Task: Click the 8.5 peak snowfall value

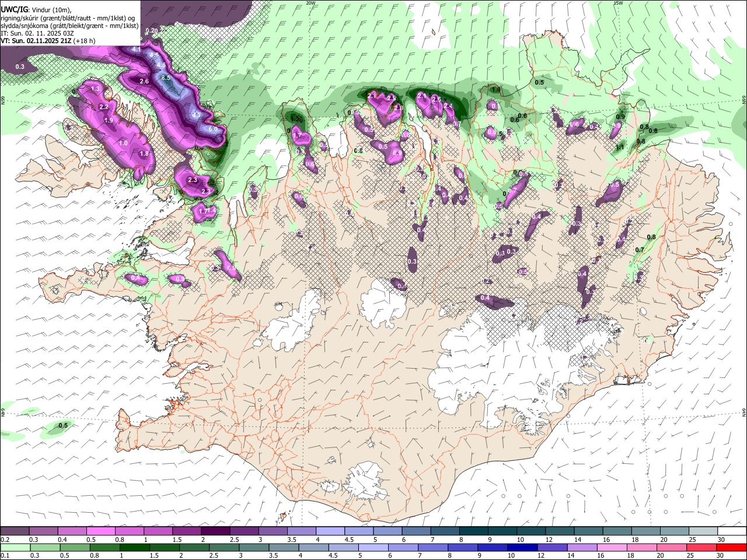Action: [166, 78]
